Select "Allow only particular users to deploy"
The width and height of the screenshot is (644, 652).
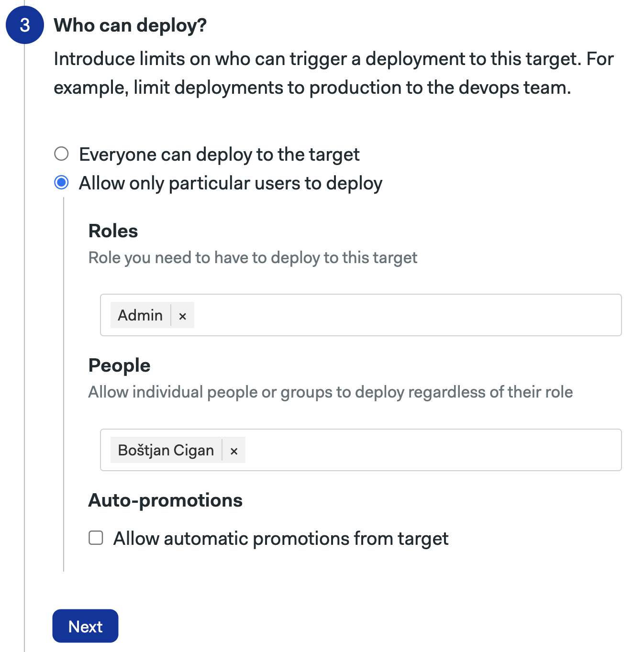coord(61,182)
